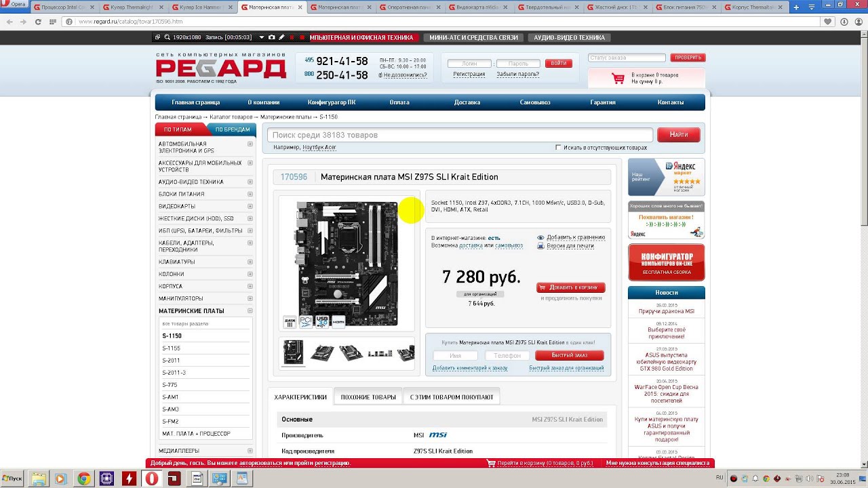Screen dimensions: 868x488
Task: Open Гарантия in navigation menu
Action: (603, 102)
